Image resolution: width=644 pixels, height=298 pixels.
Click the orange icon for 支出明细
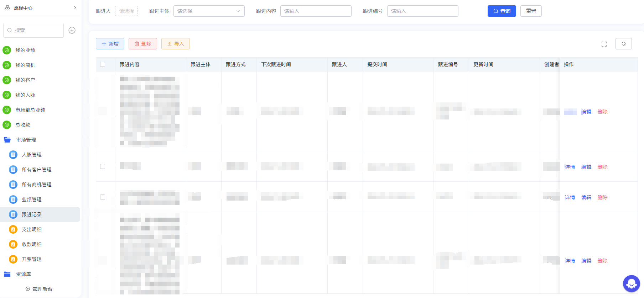(x=13, y=229)
